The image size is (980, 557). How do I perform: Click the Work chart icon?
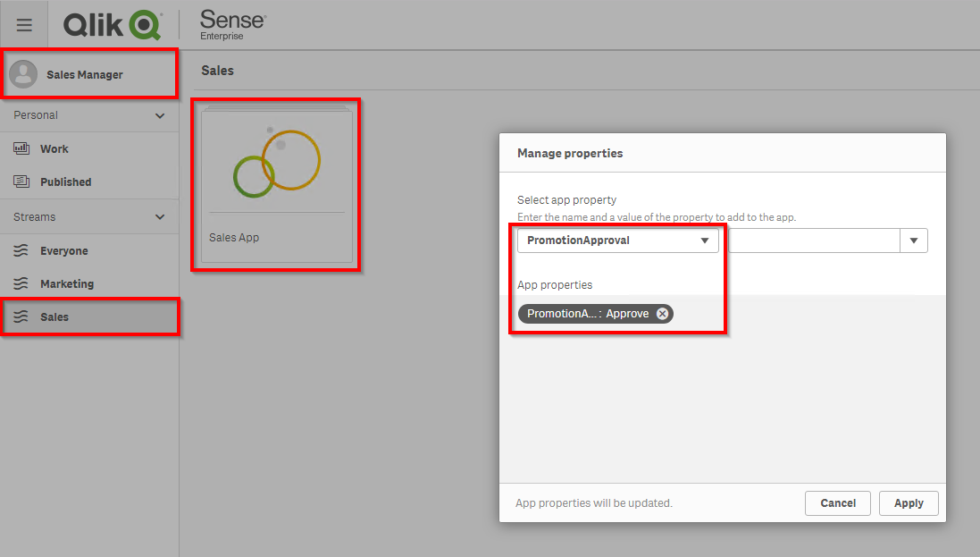[x=21, y=148]
